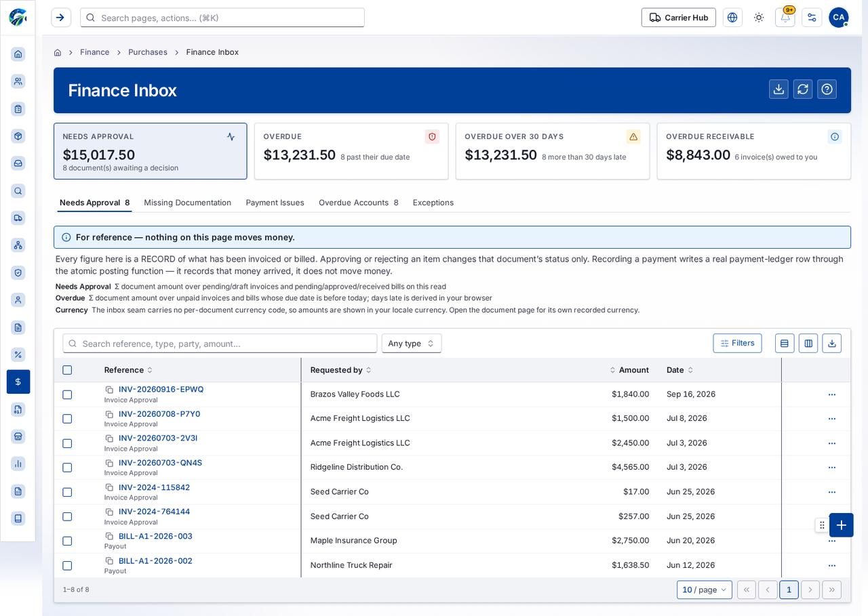Sort by the Reference column header
Screen dimensions: 868x616
point(128,370)
